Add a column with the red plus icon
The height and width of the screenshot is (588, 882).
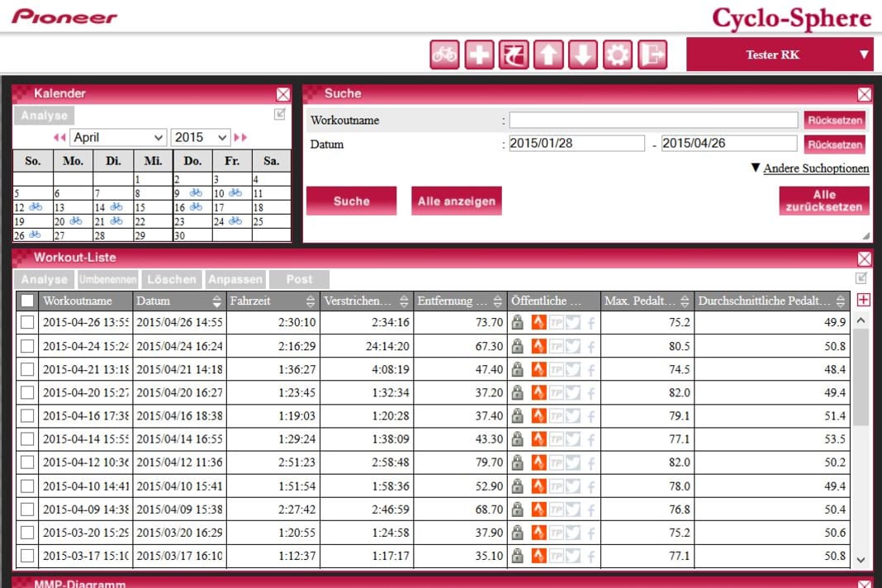point(864,301)
